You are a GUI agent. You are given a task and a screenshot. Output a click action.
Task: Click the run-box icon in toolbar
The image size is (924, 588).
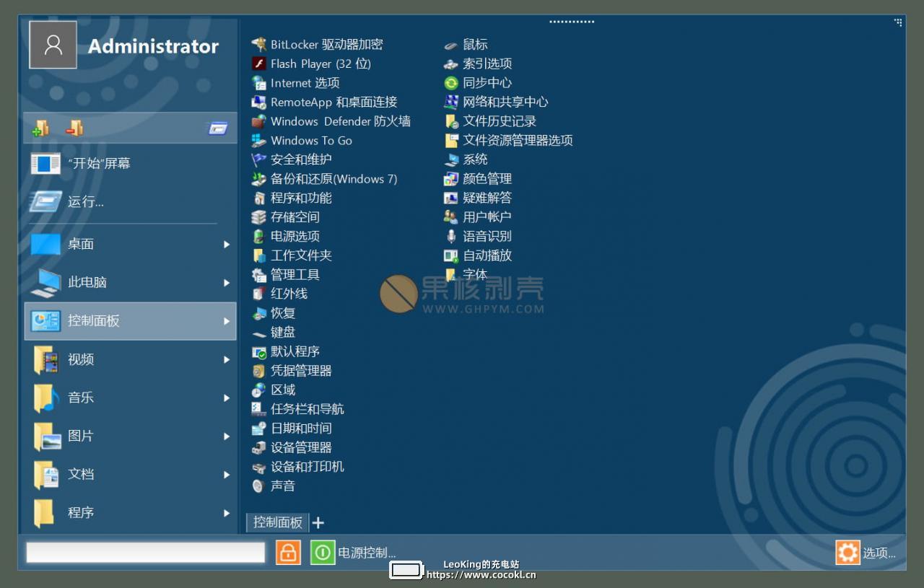click(x=218, y=128)
